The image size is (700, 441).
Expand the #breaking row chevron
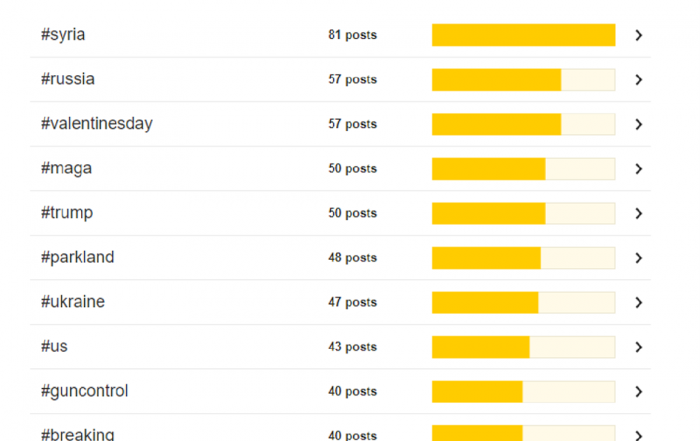[639, 435]
